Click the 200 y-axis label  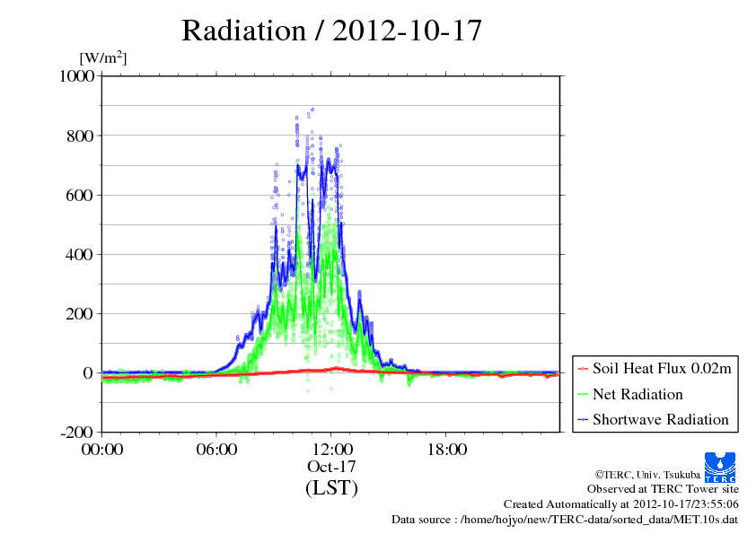click(80, 314)
